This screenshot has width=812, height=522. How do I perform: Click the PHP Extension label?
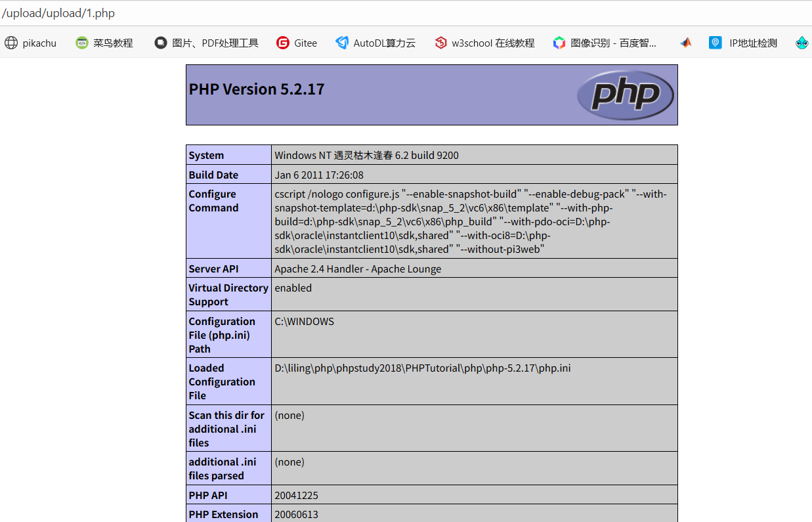(223, 514)
